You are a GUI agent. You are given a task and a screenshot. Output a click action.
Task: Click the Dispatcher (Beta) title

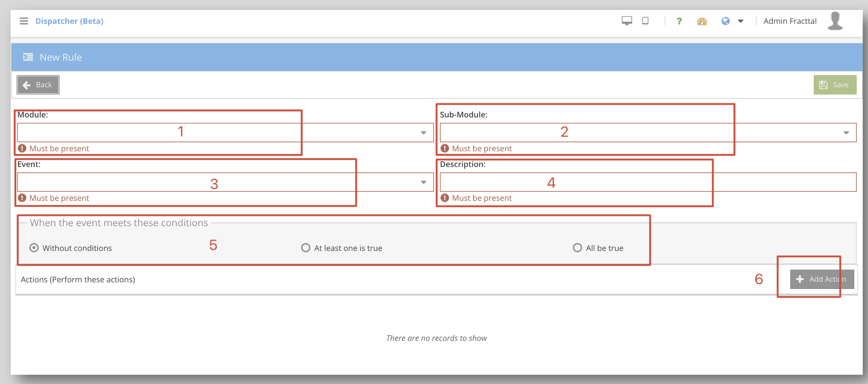click(x=69, y=21)
